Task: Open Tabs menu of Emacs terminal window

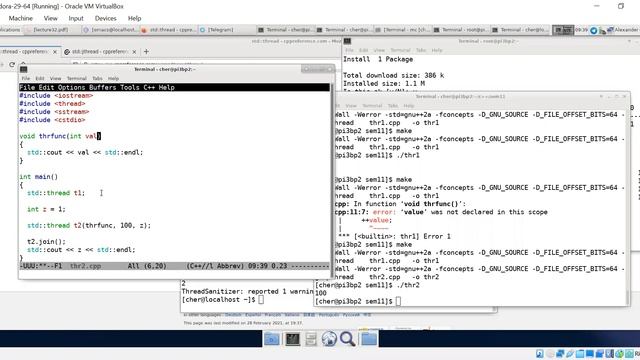Action: click(x=97, y=78)
